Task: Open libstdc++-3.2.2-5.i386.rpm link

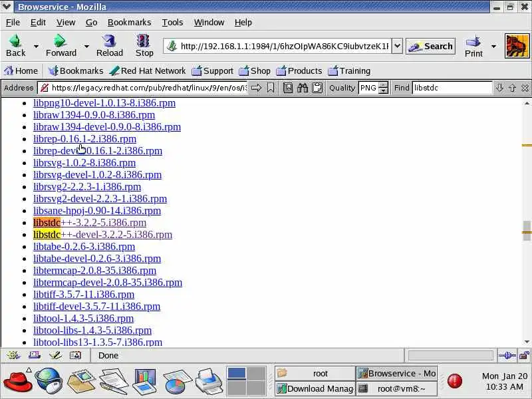Action: pos(90,223)
